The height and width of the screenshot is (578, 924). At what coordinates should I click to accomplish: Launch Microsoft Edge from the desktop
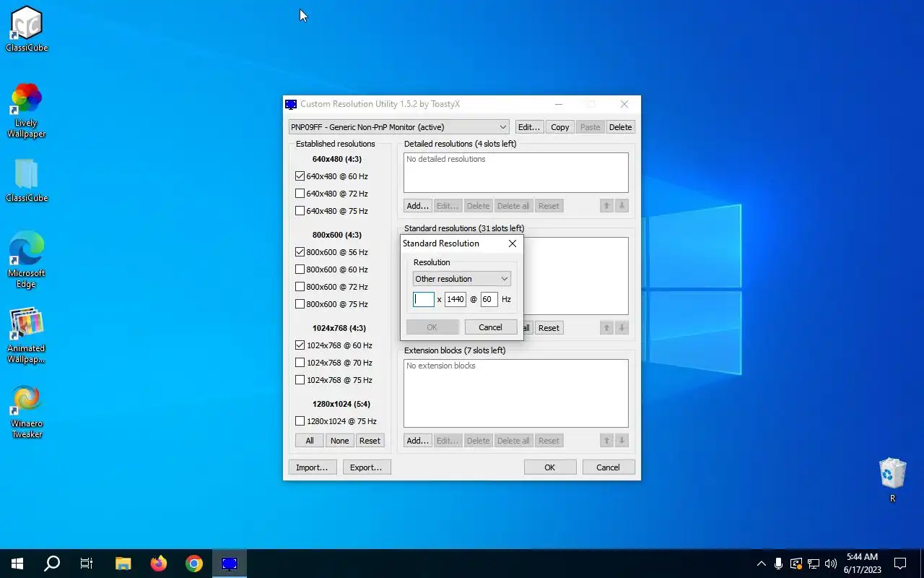(x=27, y=259)
